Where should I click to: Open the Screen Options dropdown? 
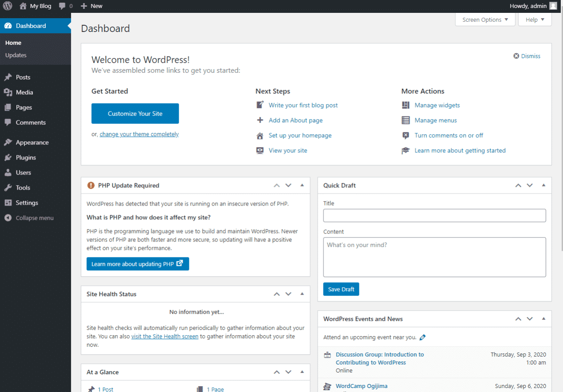pyautogui.click(x=485, y=20)
